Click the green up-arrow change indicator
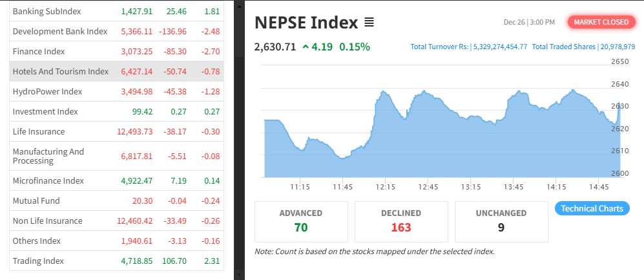 (305, 47)
